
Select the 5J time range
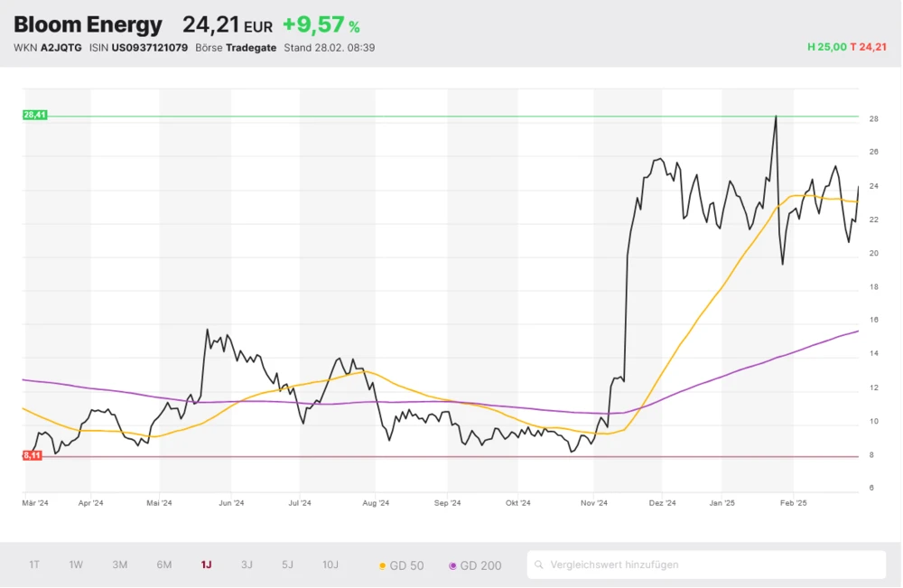coord(288,565)
